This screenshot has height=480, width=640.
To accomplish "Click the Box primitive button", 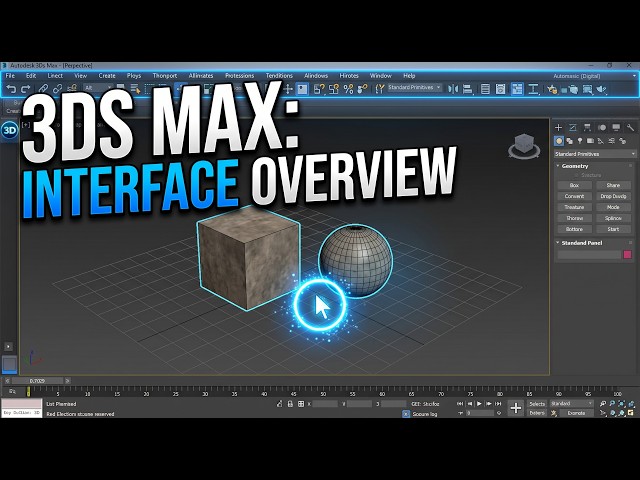I will [574, 185].
